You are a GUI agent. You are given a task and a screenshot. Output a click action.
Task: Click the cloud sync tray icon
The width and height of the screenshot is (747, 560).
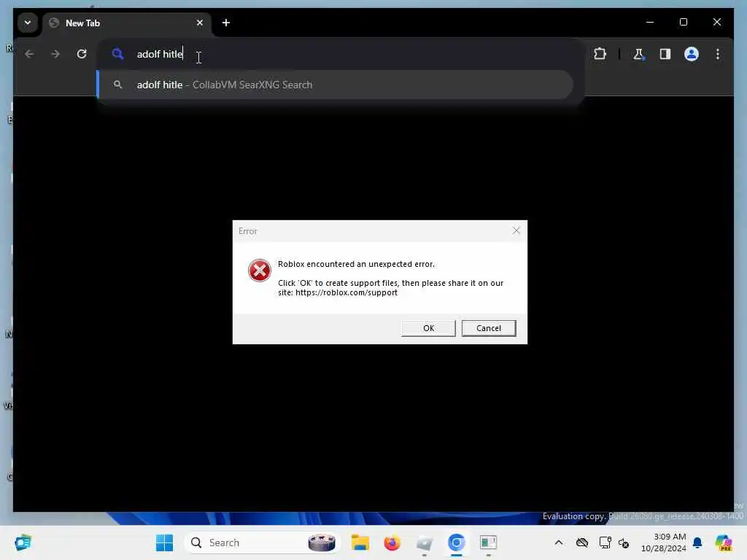pos(581,542)
